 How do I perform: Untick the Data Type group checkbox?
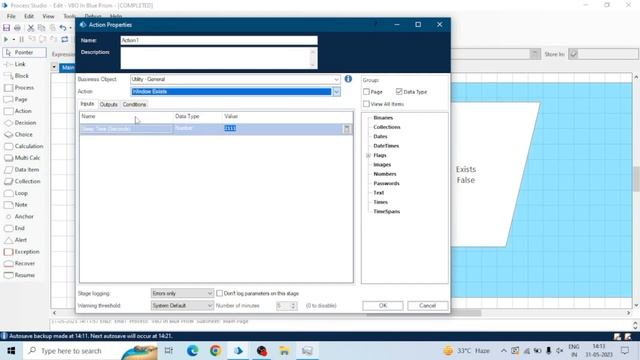click(x=399, y=92)
